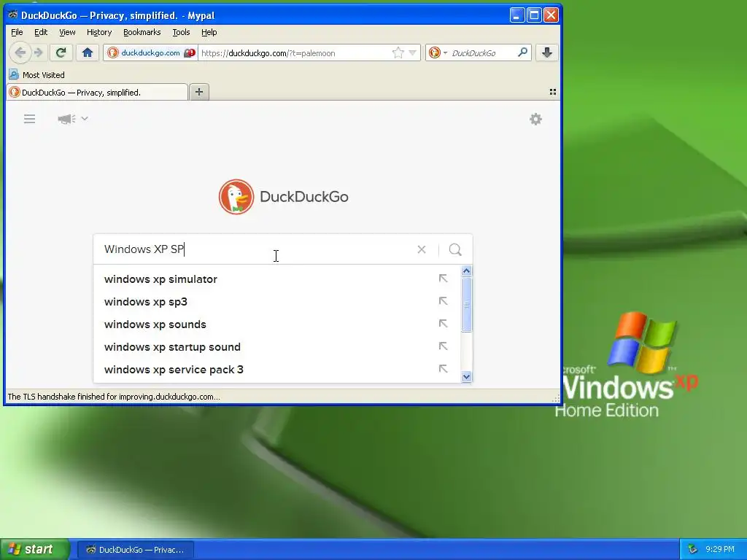Image resolution: width=747 pixels, height=560 pixels.
Task: Open the Most Visited bookmarks folder
Action: [x=37, y=75]
